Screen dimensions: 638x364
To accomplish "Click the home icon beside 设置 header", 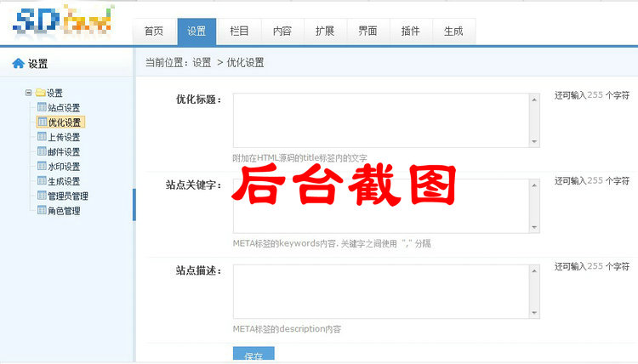I will click(18, 64).
